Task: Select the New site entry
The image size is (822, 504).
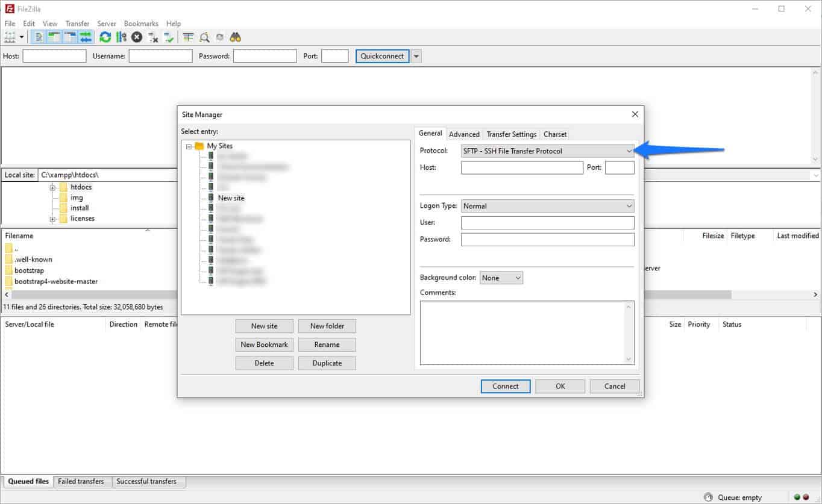Action: (231, 198)
